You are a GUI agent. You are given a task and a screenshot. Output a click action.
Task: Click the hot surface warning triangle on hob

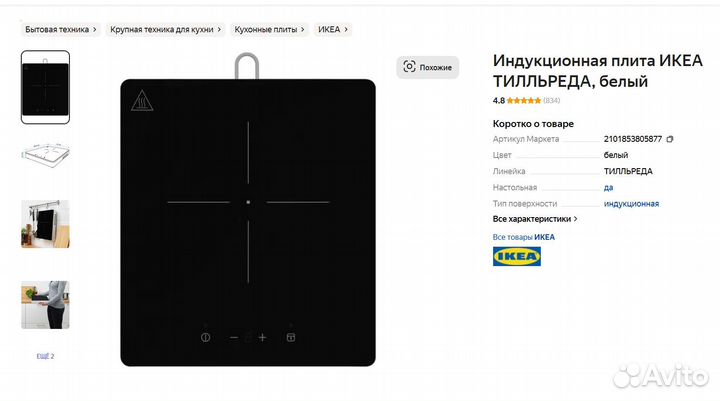coord(142,101)
